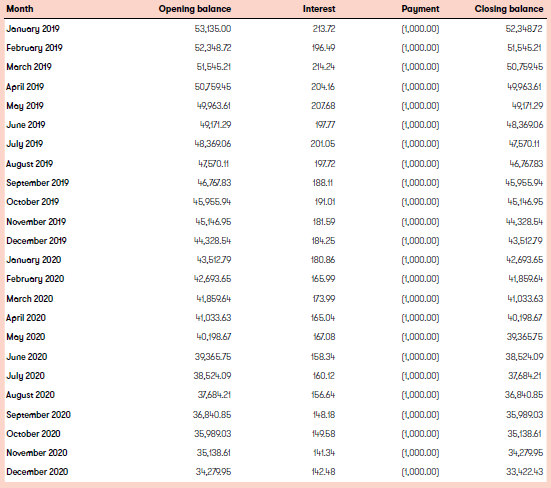This screenshot has height=488, width=551.
Task: Select the October 2020 row label
Action: [33, 434]
